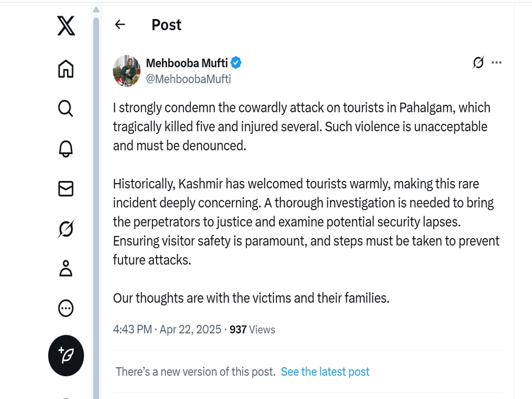Click the 937 Views count
This screenshot has height=399, width=532.
click(252, 329)
